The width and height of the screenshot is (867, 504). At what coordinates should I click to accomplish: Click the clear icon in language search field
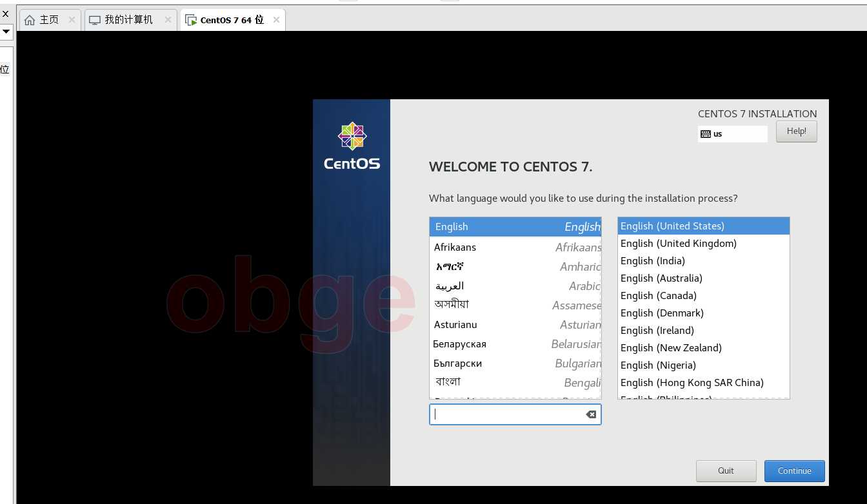click(x=591, y=414)
